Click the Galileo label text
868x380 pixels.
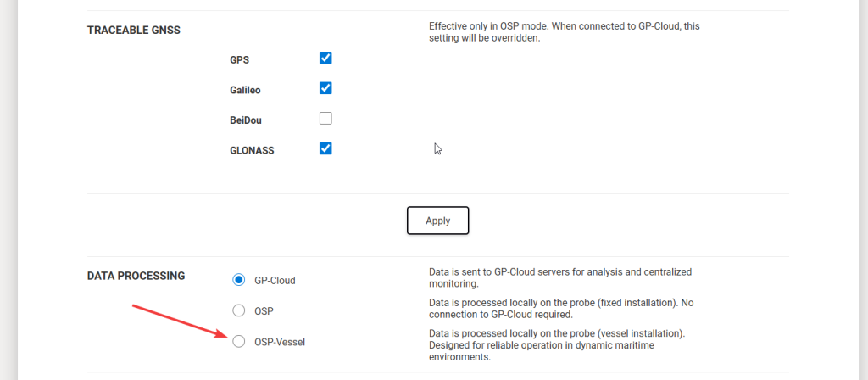point(247,90)
